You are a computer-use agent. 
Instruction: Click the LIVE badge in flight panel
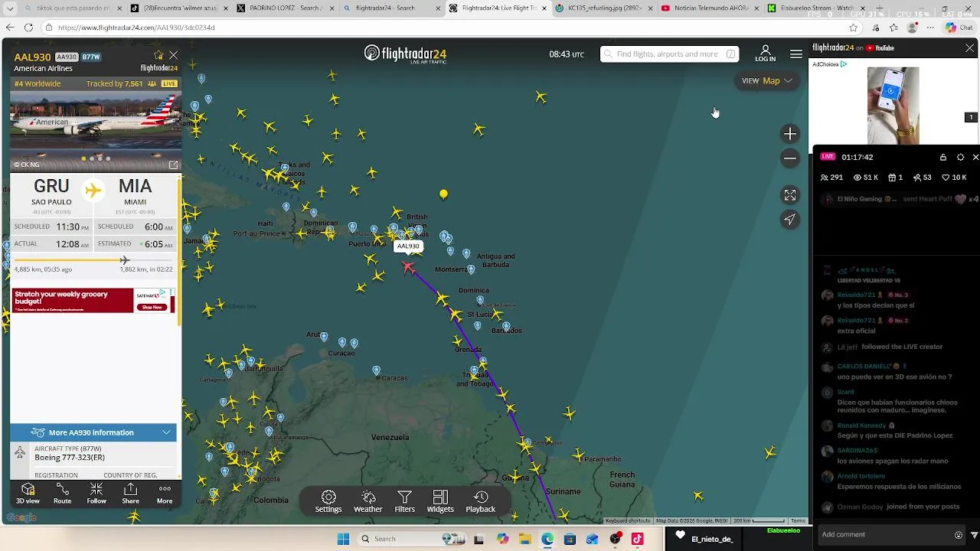[x=169, y=83]
